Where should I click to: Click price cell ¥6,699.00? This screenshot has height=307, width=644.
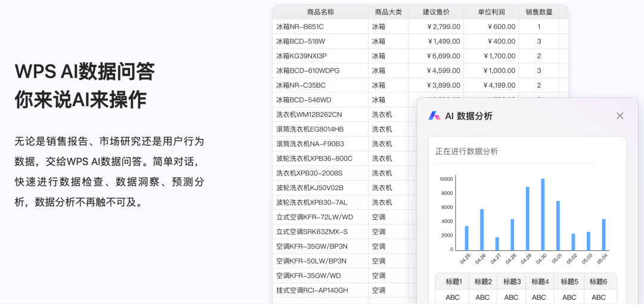click(x=436, y=56)
